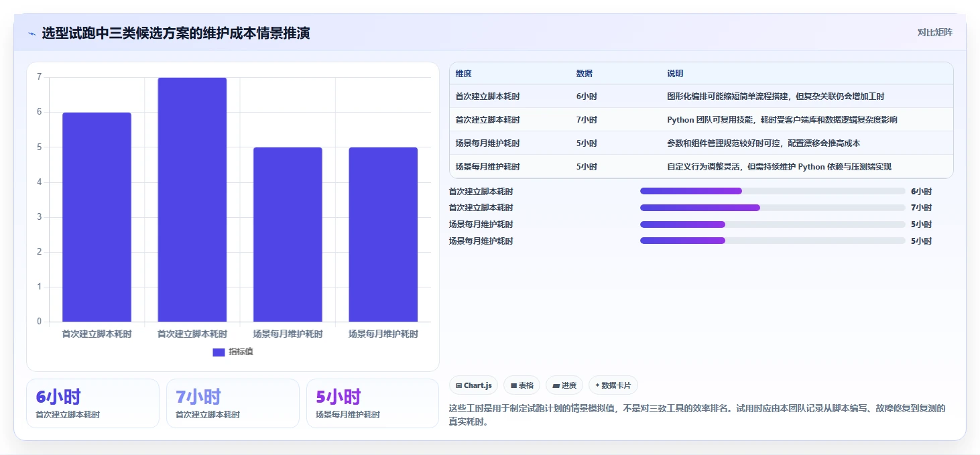Click the y-axis tick label 4 on the chart
Viewport: 980px width, 455px height.
pos(39,182)
